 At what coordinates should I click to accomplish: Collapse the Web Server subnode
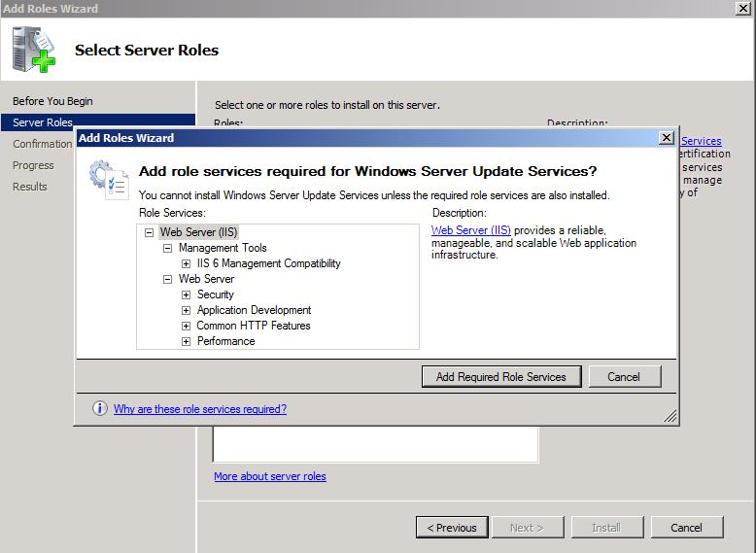point(167,279)
